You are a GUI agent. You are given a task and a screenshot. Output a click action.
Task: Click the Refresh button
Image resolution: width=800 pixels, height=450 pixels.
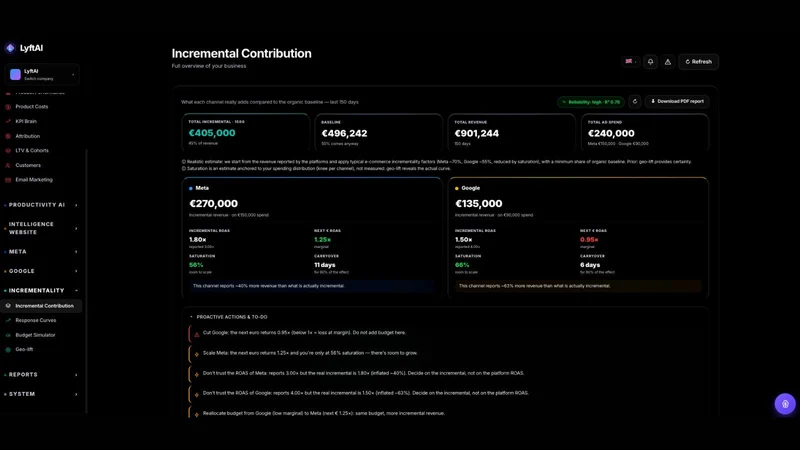click(698, 62)
